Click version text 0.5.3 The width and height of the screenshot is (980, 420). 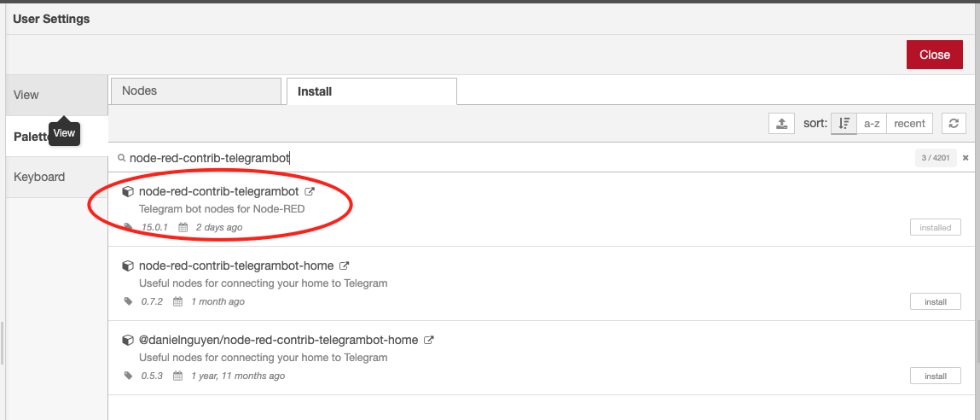point(152,376)
